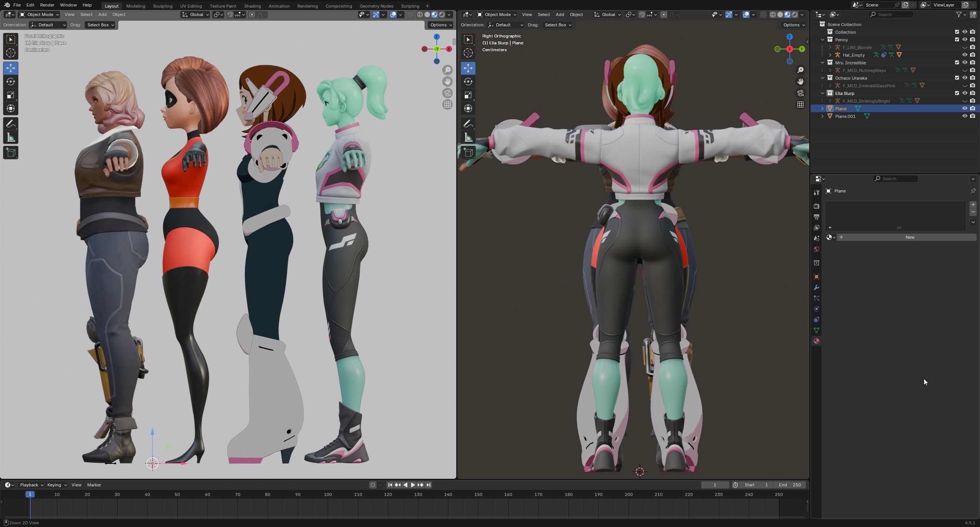This screenshot has height=527, width=980.
Task: Select the Cursor tool in right viewport
Action: (x=468, y=53)
